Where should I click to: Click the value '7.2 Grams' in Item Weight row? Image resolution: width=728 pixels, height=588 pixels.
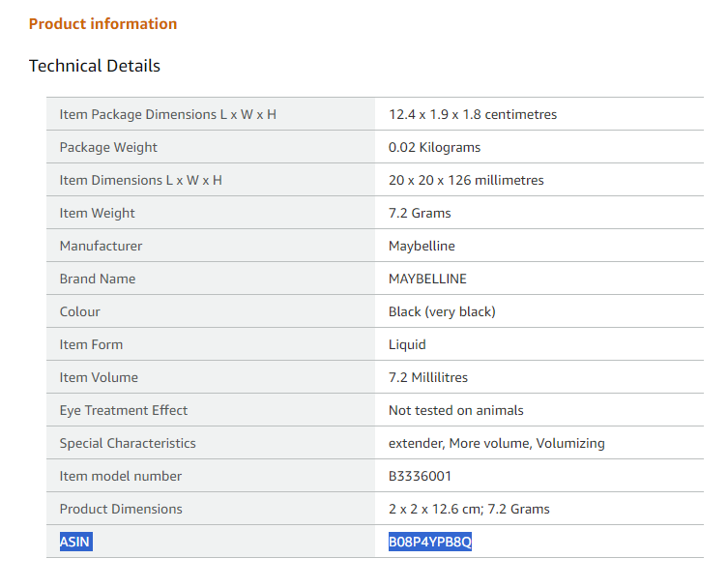[x=420, y=213]
